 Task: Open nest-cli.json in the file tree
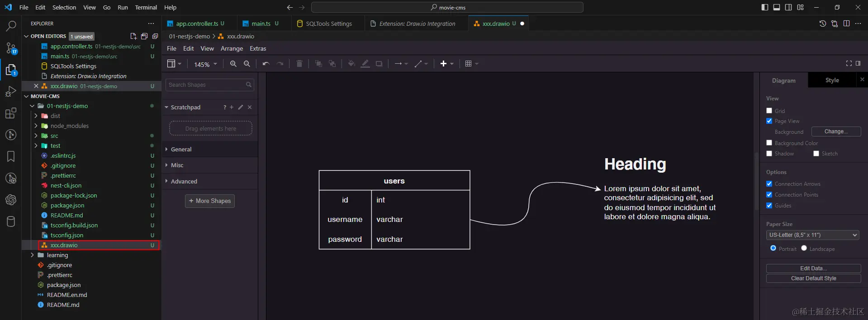[x=66, y=185]
